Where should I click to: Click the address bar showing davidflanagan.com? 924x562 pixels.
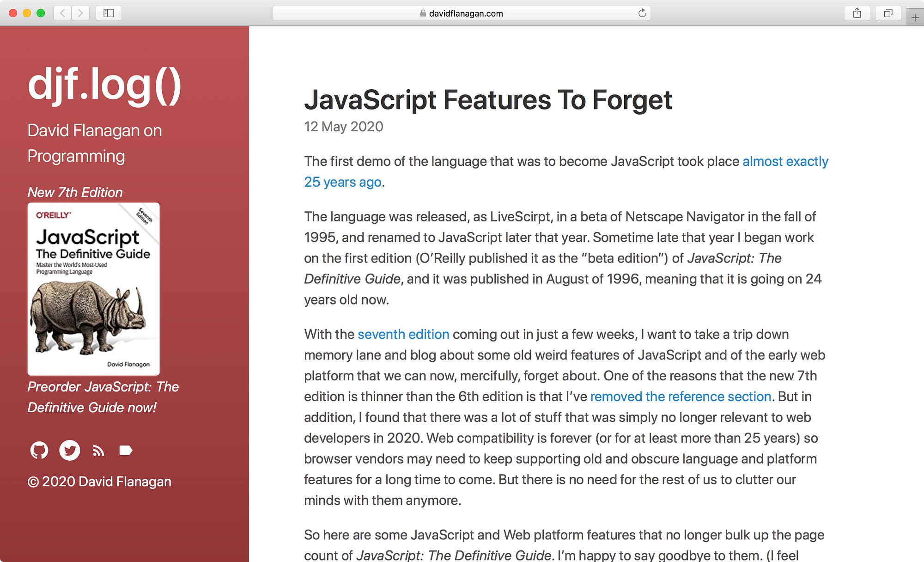462,13
